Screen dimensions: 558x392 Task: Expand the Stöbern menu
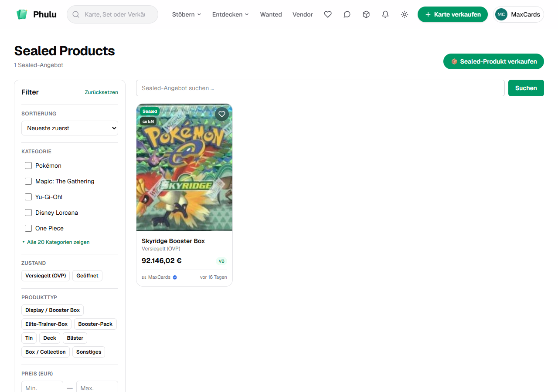click(187, 14)
